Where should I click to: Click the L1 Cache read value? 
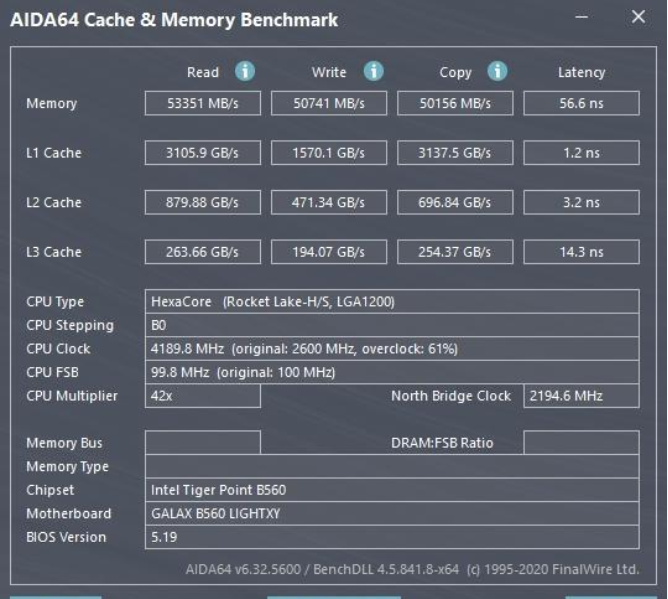tap(203, 153)
